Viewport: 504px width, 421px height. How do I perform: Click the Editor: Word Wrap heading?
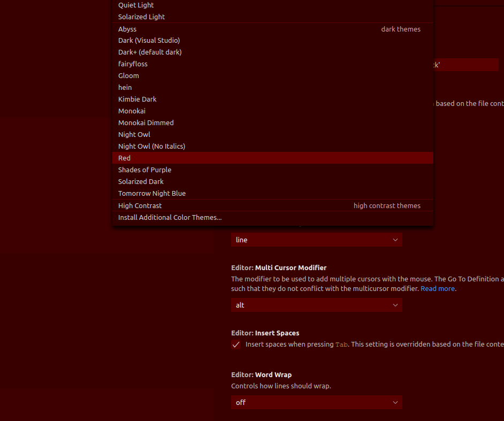261,374
